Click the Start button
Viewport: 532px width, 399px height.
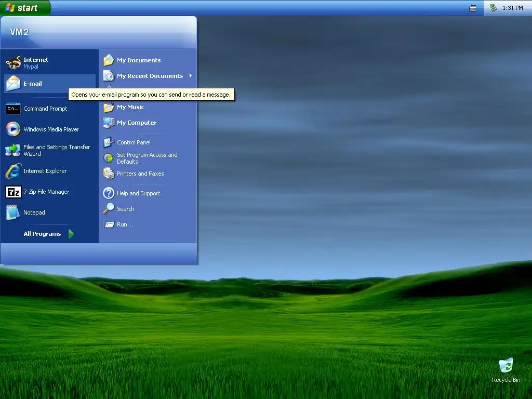click(25, 7)
